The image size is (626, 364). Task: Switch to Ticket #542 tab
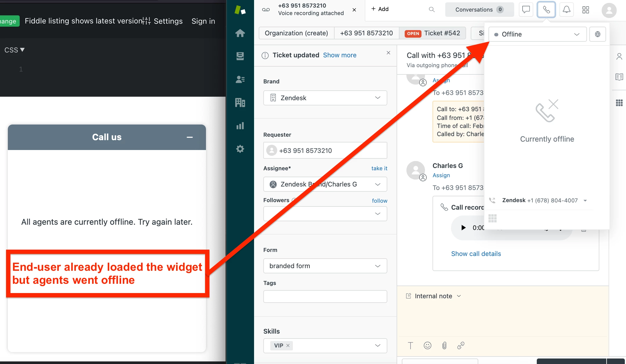pyautogui.click(x=432, y=33)
